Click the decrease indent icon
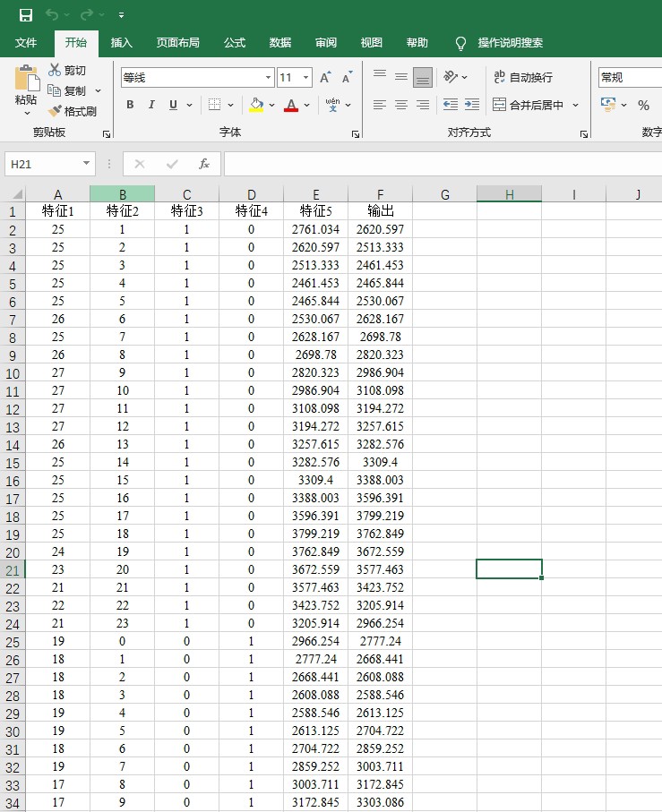This screenshot has width=662, height=812. 450,105
